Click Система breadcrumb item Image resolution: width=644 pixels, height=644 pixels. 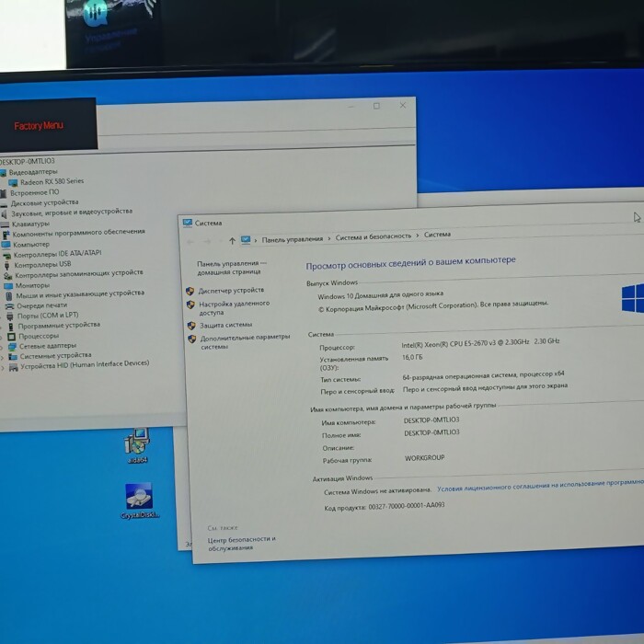tap(437, 235)
